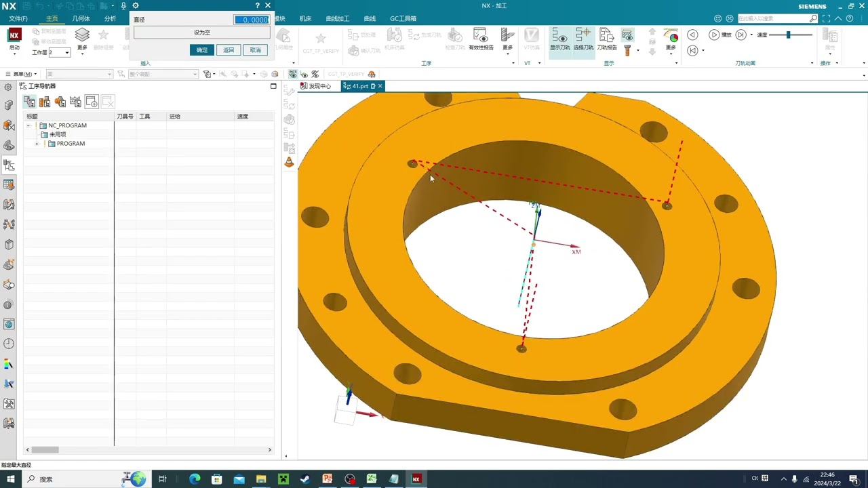Rewind tool path animation to start
This screenshot has width=868, height=488.
tap(692, 50)
